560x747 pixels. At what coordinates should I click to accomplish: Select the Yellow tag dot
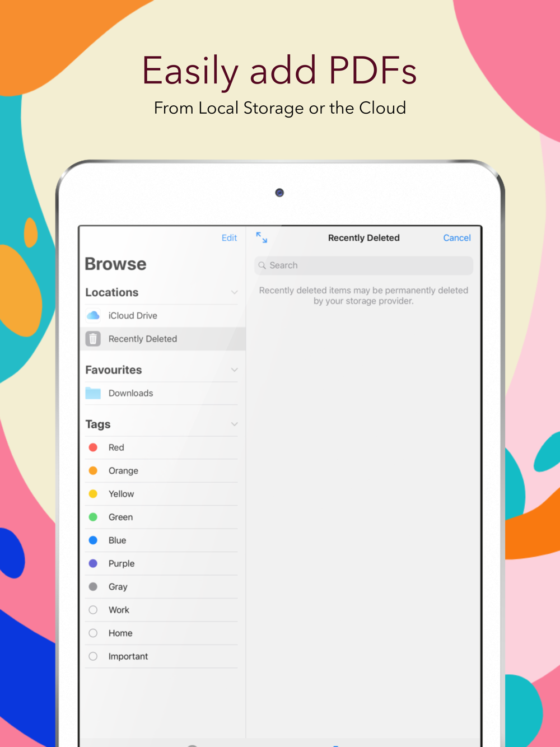tap(93, 494)
